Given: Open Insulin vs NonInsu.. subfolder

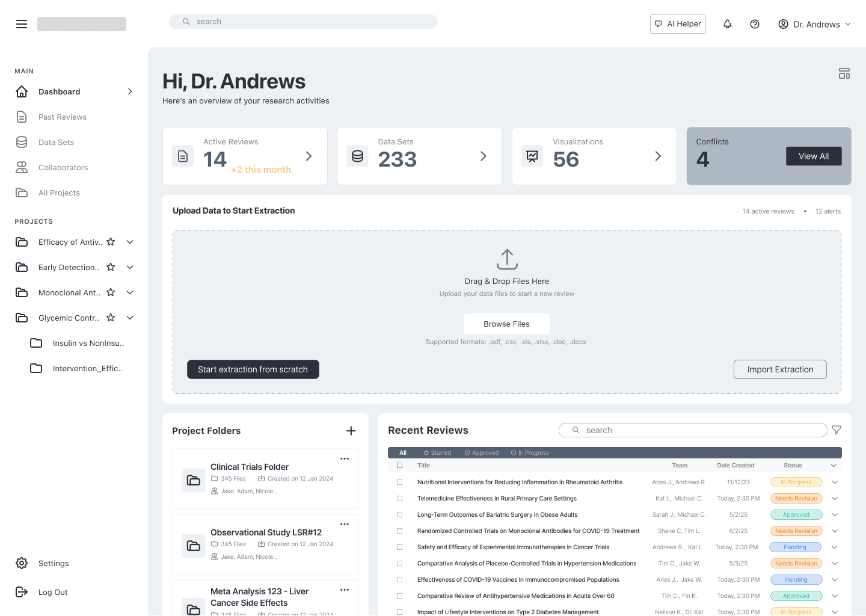Looking at the screenshot, I should 78,343.
